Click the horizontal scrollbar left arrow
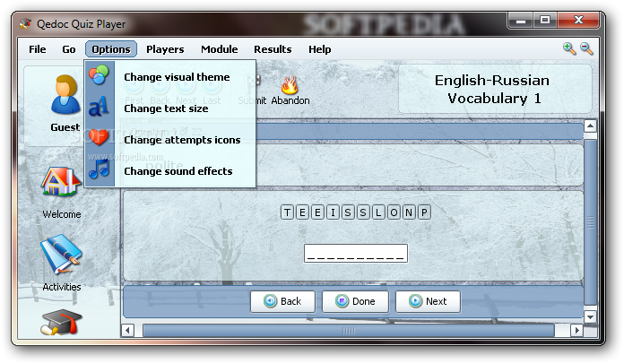Viewport: 624px width, 364px height. tap(127, 330)
